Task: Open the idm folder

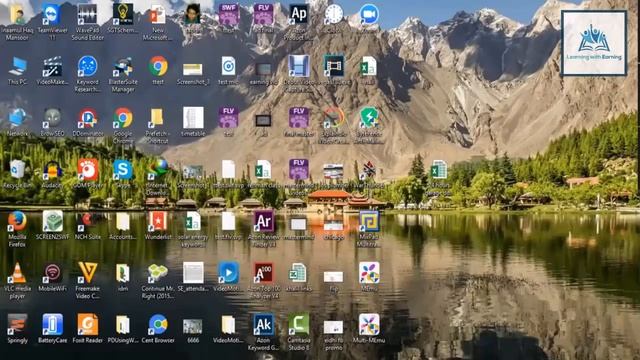Action: (x=123, y=273)
